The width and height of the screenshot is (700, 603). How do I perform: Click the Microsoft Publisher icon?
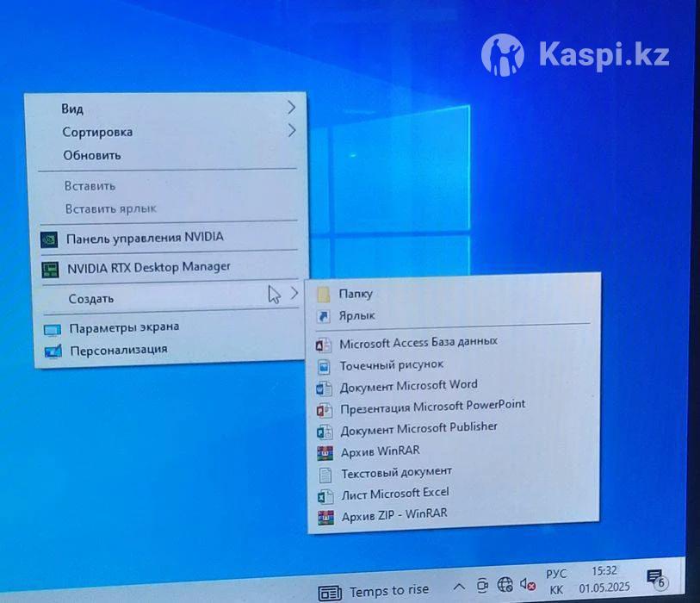click(325, 432)
